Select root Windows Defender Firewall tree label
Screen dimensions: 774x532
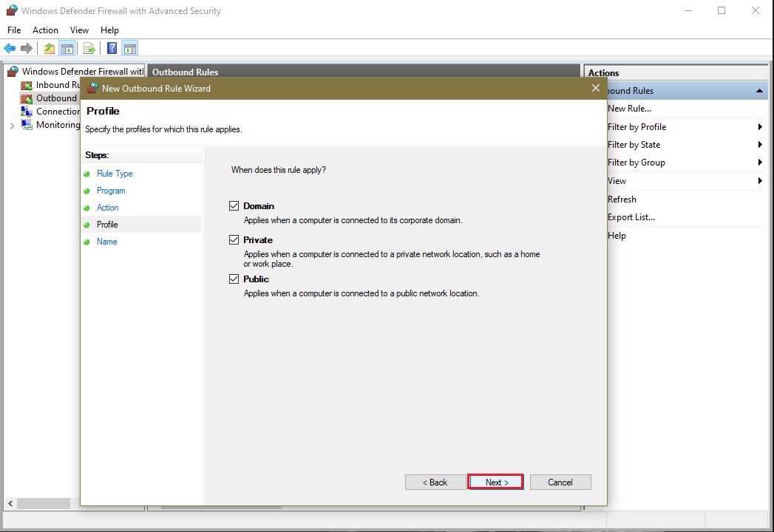point(83,72)
